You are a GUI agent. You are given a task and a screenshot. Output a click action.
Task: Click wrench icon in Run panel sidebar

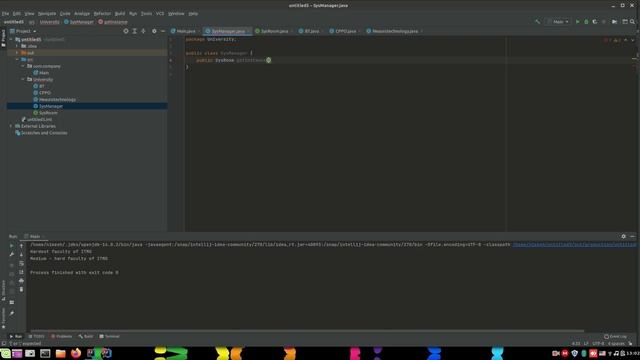click(x=11, y=255)
